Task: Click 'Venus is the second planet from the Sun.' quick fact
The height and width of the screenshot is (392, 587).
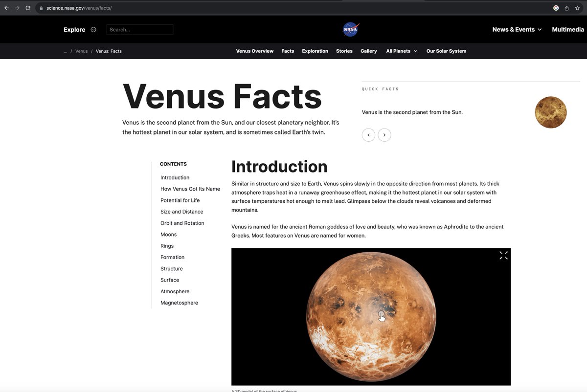Action: [412, 112]
